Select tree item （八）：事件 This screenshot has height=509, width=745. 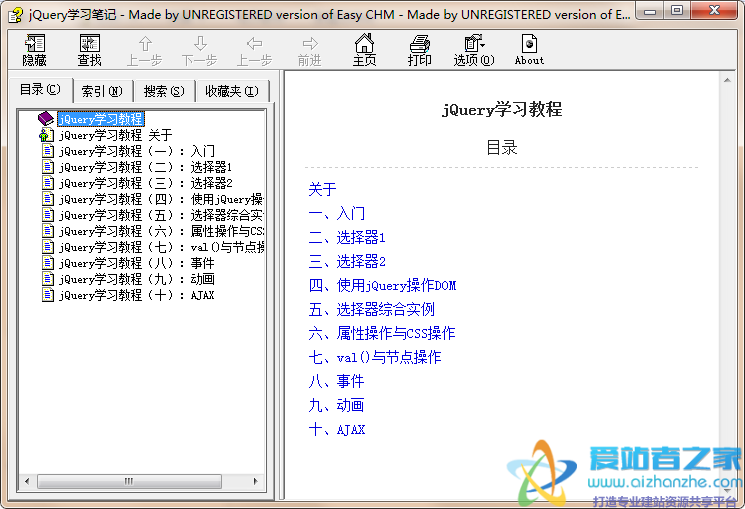click(137, 263)
